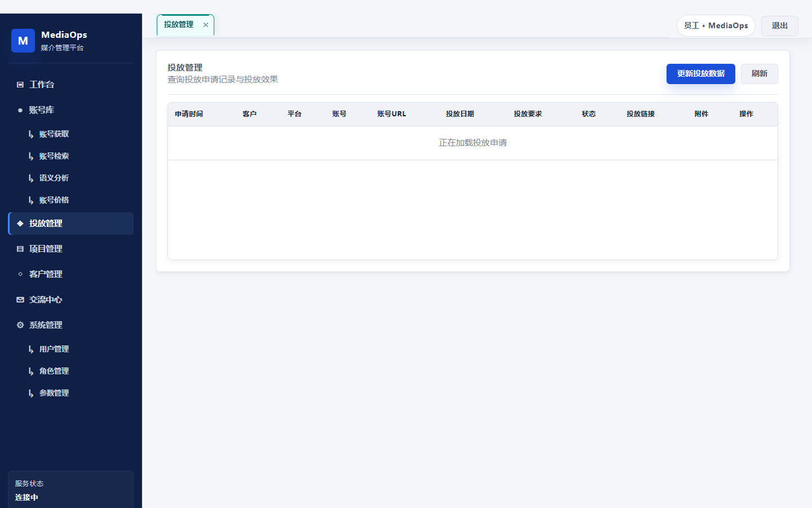The width and height of the screenshot is (812, 508).
Task: Close the 投放管理 tab
Action: tap(206, 25)
